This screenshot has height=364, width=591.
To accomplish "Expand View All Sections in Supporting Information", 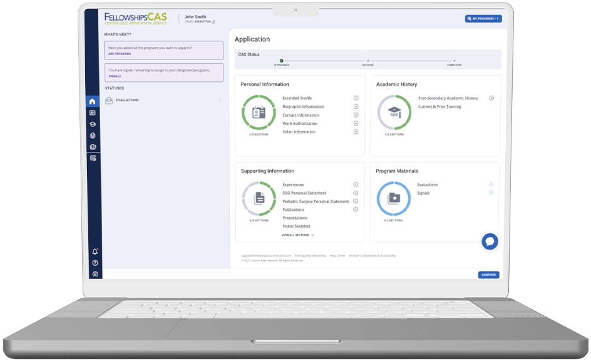I will pyautogui.click(x=297, y=235).
